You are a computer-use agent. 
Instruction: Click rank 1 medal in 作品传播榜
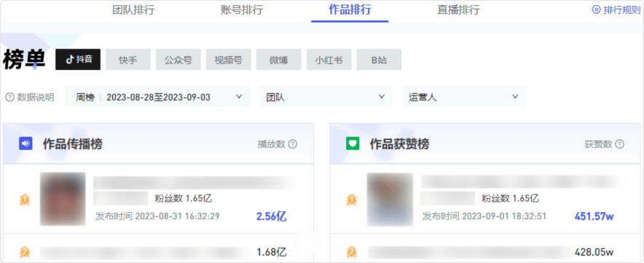[x=25, y=200]
